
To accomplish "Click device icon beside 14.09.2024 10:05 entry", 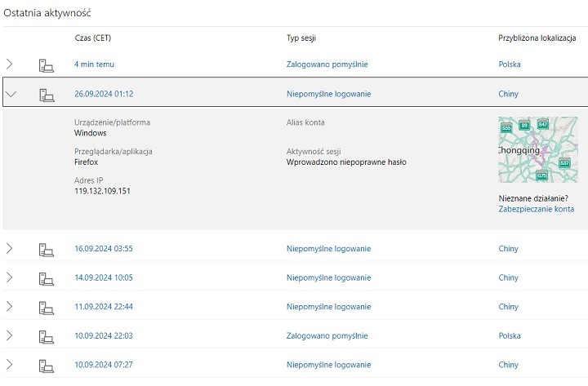I will click(x=47, y=277).
